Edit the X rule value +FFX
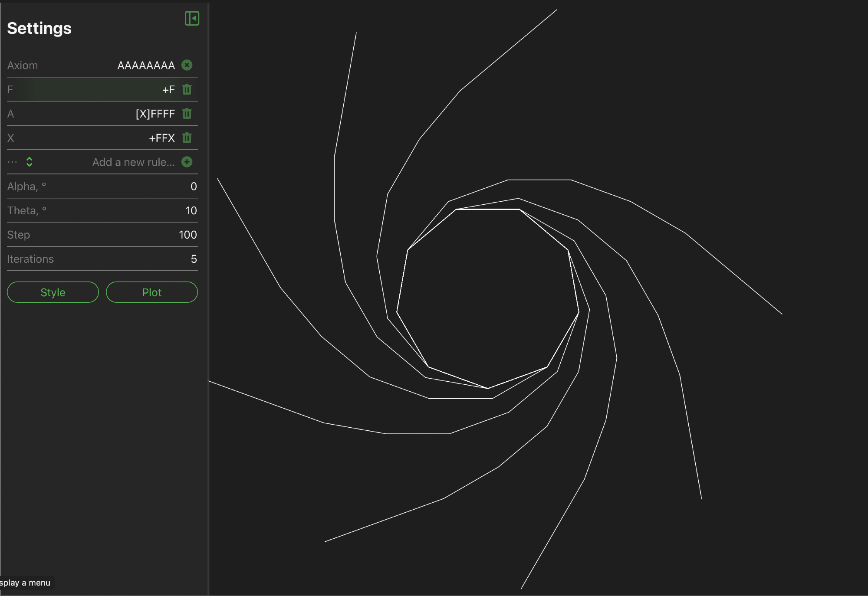 click(161, 138)
